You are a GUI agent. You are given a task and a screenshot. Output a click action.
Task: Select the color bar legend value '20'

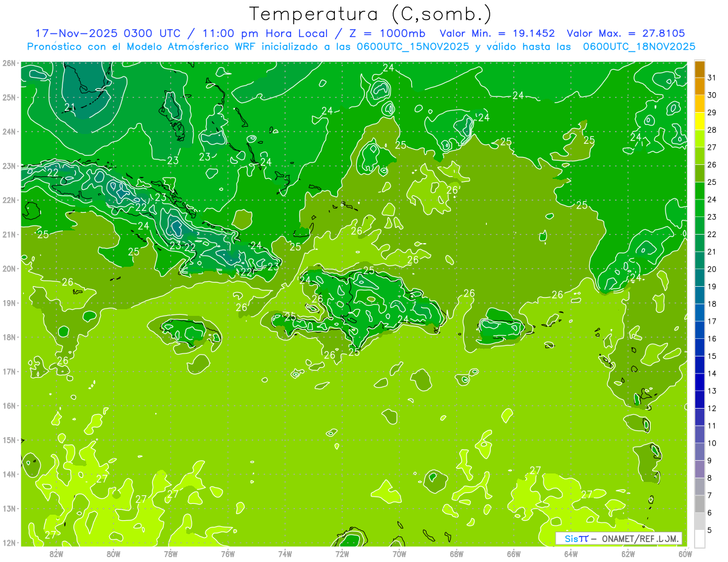tap(712, 269)
